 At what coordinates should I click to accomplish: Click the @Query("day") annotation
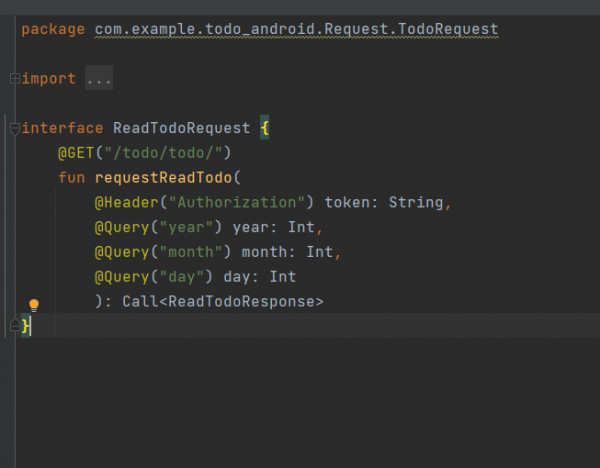click(153, 277)
